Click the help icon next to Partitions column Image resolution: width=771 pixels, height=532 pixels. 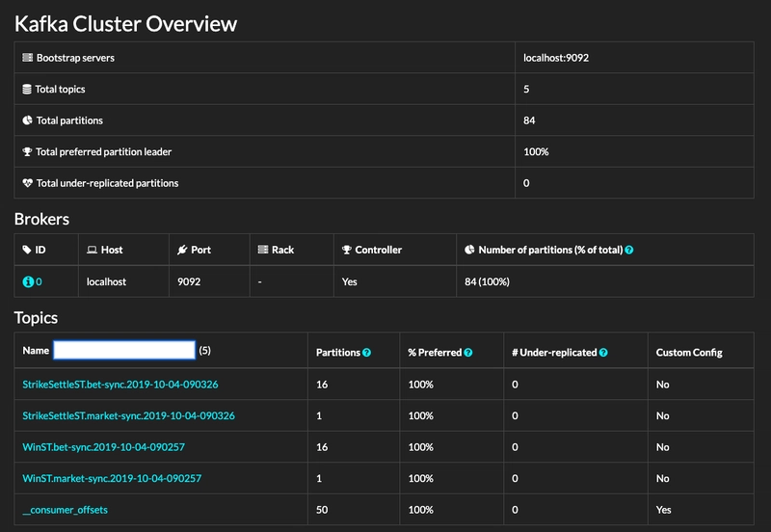[367, 353]
